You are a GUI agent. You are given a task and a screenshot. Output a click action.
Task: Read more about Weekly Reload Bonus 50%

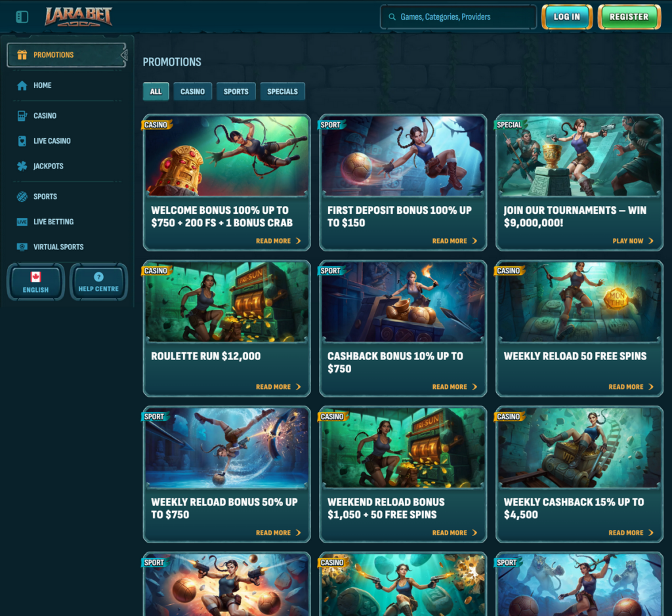[278, 533]
